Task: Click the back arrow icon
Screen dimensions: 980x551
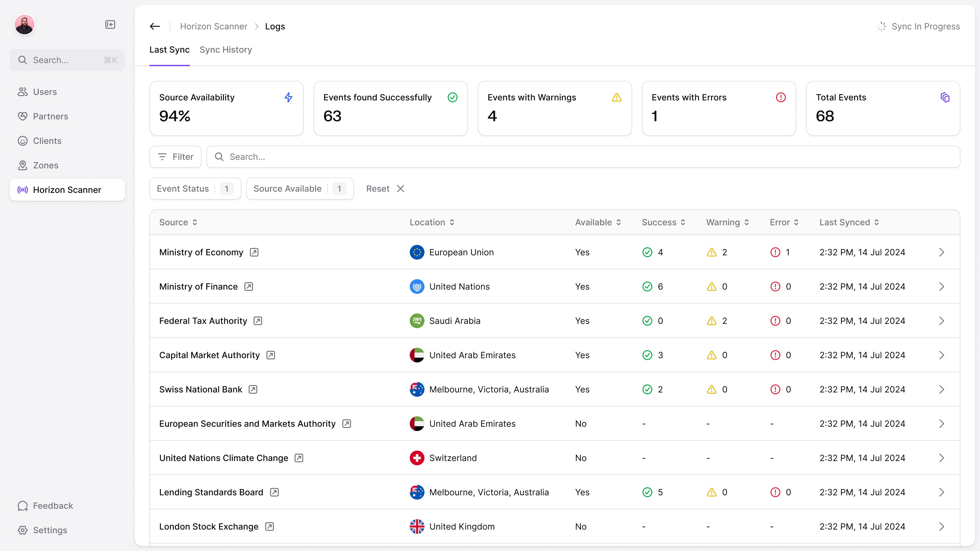Action: (x=155, y=26)
